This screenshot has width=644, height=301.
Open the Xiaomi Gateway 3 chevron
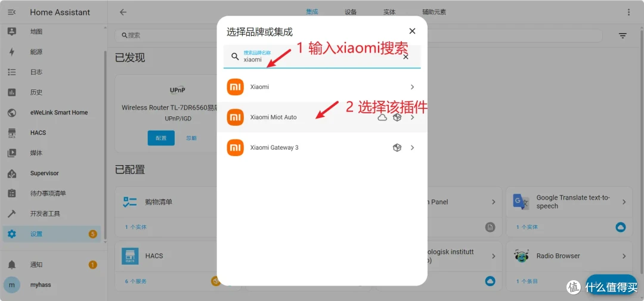pos(413,147)
